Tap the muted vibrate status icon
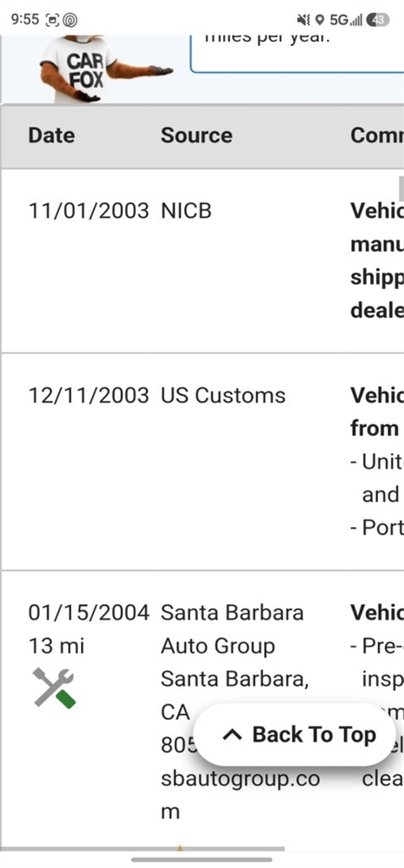 click(x=304, y=20)
